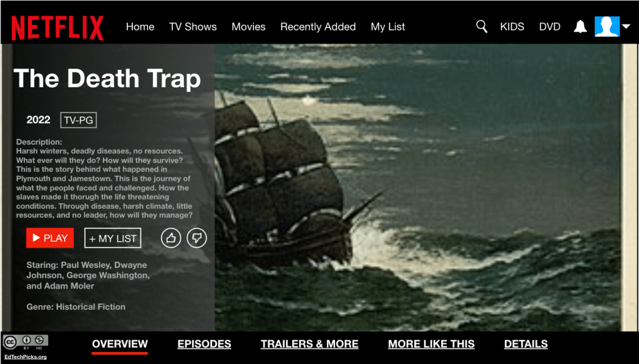This screenshot has height=364, width=639.
Task: Select the MORE LIKE THIS tab
Action: [431, 344]
